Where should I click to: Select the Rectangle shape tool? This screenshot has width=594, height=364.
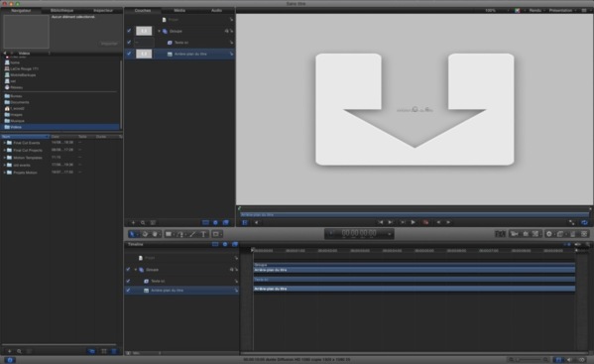click(169, 234)
